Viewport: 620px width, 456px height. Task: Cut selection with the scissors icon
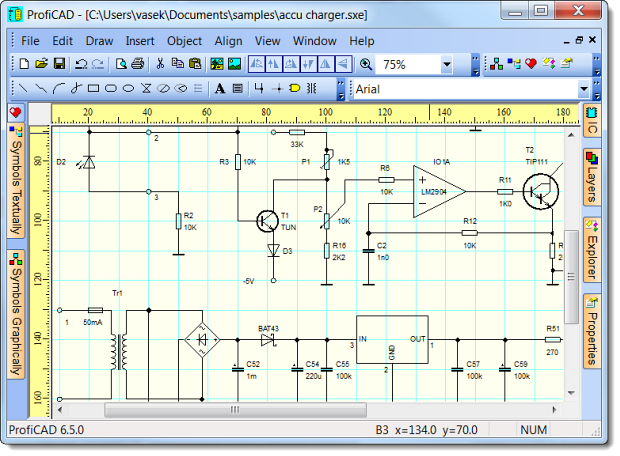pos(159,64)
